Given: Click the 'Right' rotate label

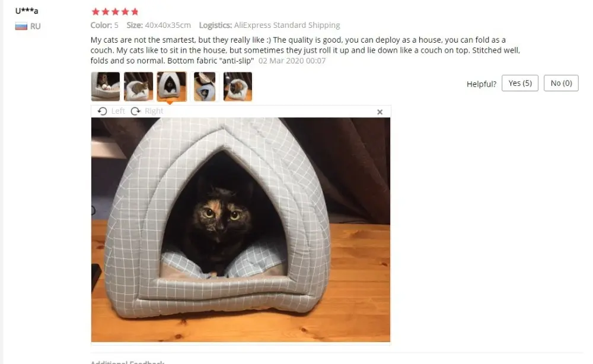Looking at the screenshot, I should click(x=154, y=111).
